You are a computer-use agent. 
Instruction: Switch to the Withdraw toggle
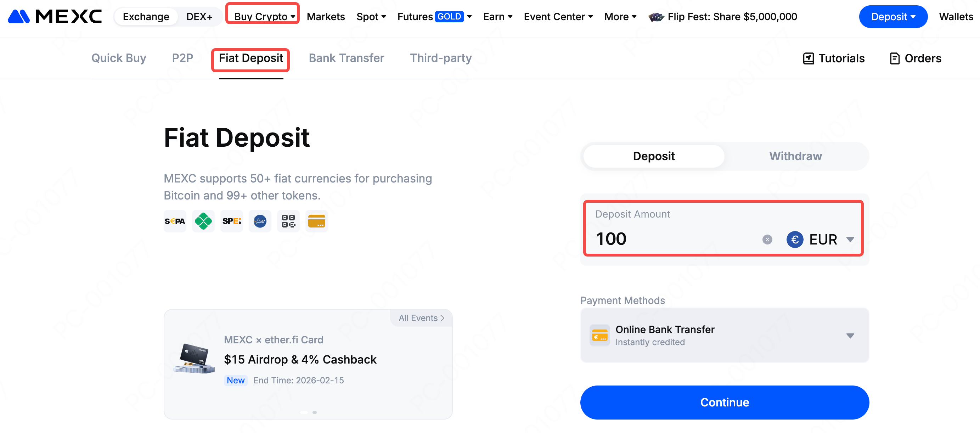(795, 156)
